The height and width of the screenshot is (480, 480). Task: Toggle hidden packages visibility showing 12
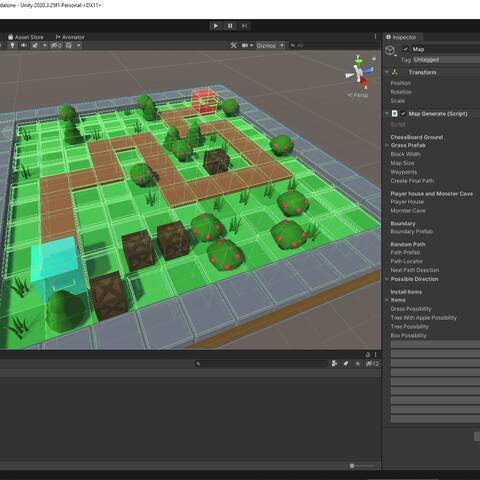[x=372, y=364]
